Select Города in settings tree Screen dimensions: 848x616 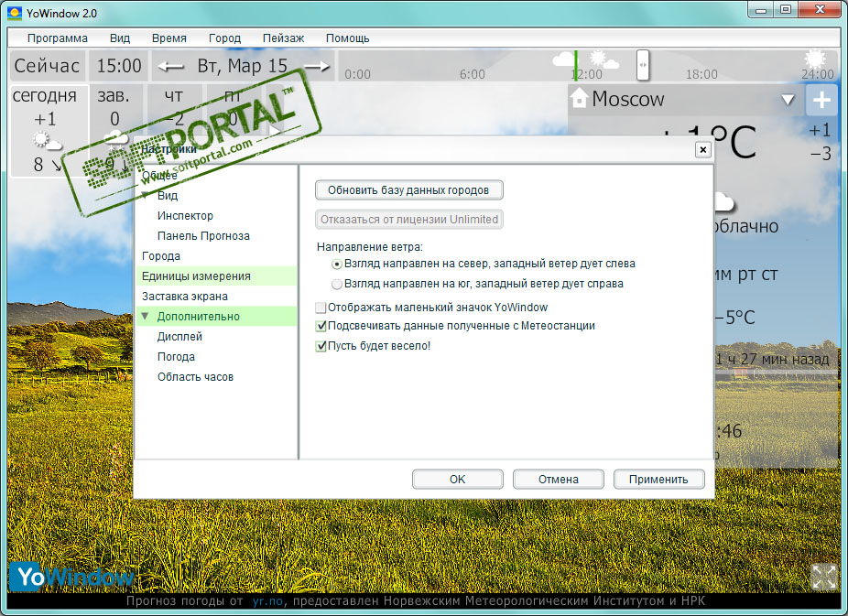[x=161, y=256]
